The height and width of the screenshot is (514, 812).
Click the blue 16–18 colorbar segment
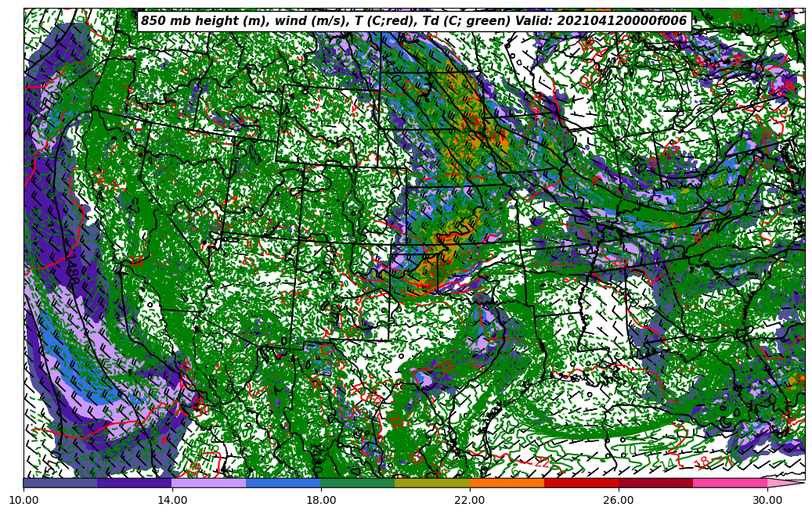click(x=283, y=483)
